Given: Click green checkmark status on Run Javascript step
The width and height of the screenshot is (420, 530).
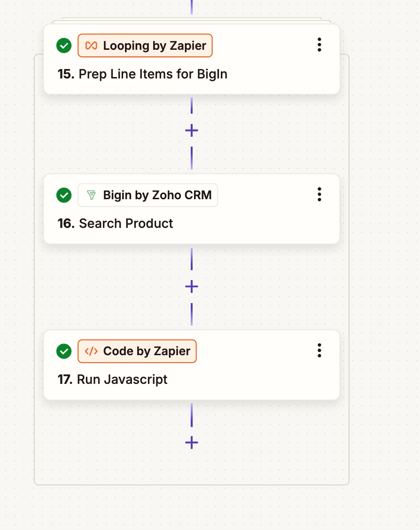Looking at the screenshot, I should [x=64, y=351].
